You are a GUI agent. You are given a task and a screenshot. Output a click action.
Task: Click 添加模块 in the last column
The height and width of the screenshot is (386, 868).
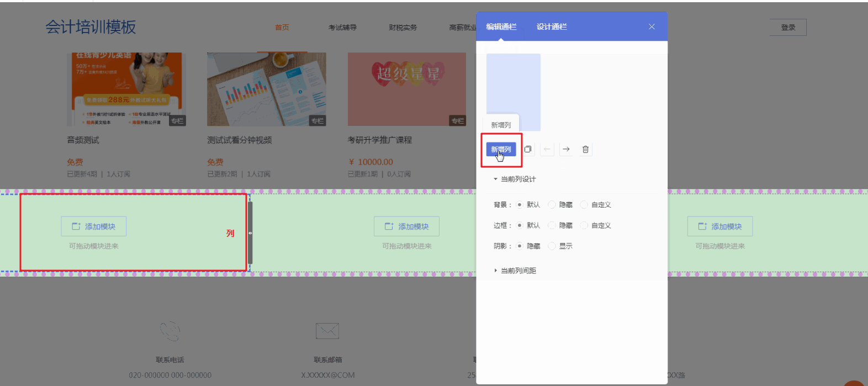click(720, 226)
